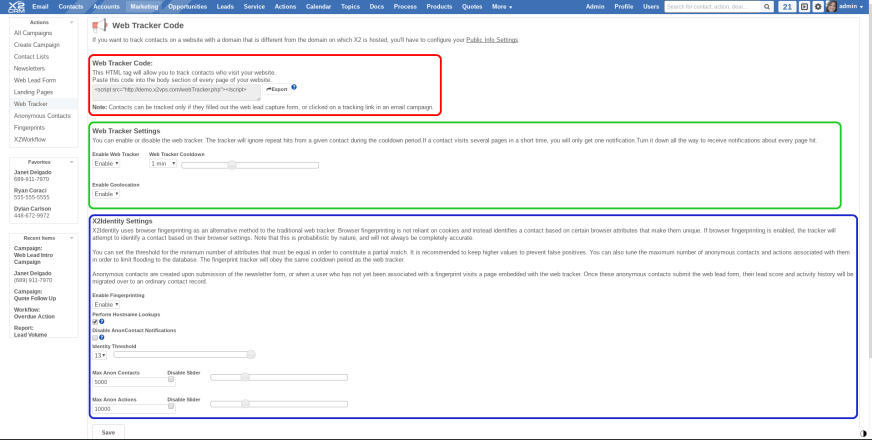872x440 pixels.
Task: Click help icon for Perform Hostname Lookups
Action: coord(102,322)
